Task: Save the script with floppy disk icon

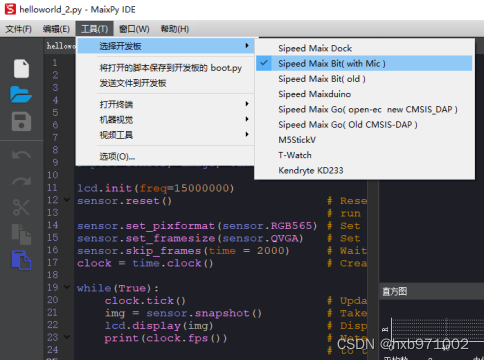Action: 21,122
